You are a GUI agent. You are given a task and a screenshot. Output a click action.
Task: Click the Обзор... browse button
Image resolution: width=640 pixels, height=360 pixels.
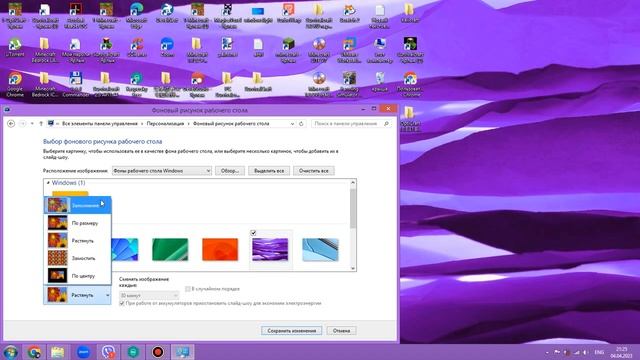tap(230, 171)
